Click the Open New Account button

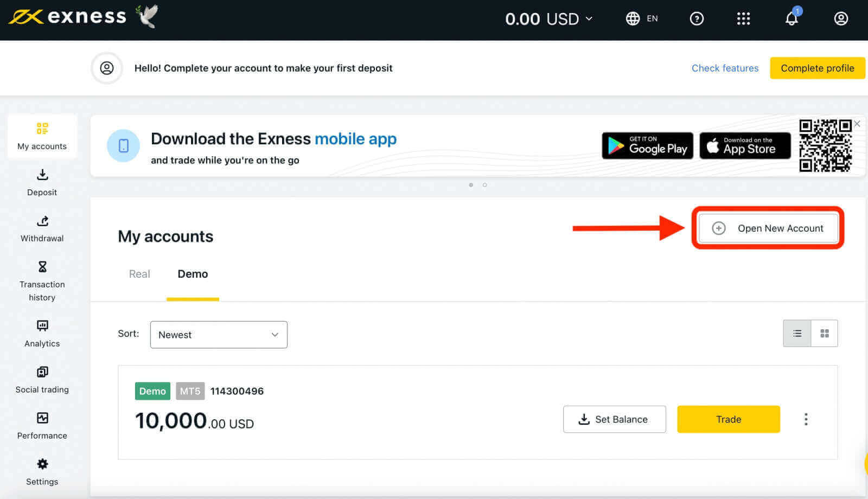click(768, 228)
